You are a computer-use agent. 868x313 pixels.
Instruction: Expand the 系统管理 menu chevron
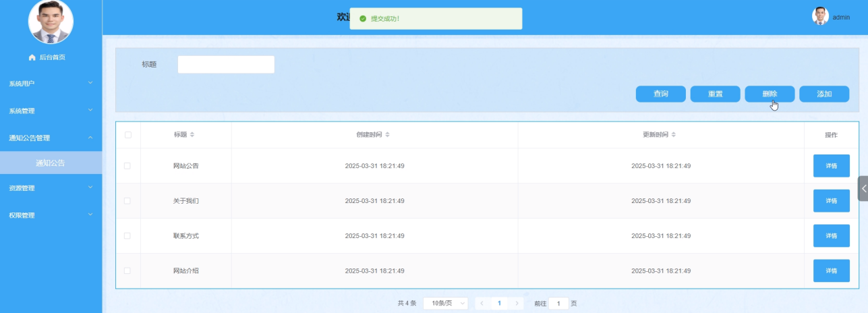pos(90,111)
